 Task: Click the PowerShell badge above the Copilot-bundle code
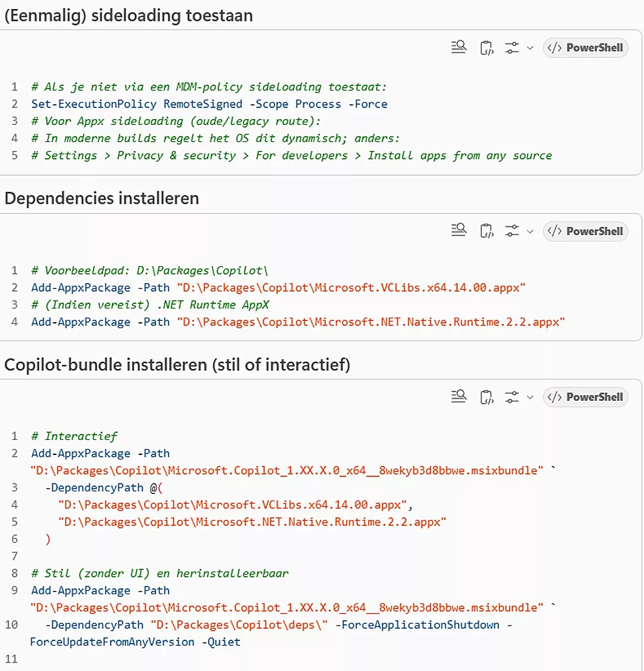[x=585, y=397]
